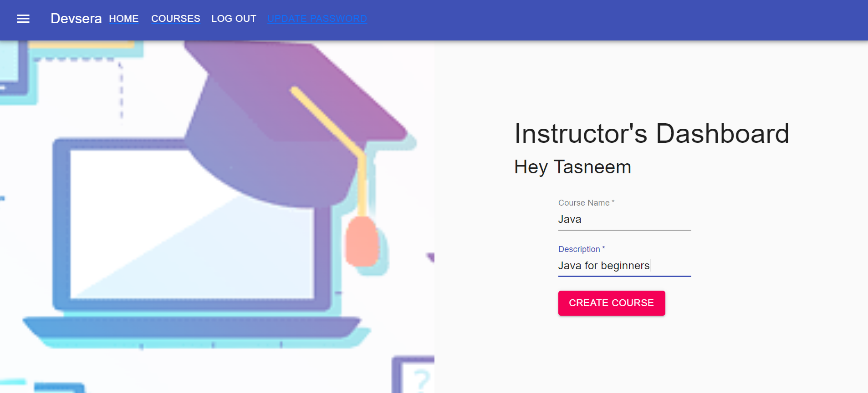The height and width of the screenshot is (393, 868).
Task: Submit with the CREATE COURSE button
Action: 612,303
